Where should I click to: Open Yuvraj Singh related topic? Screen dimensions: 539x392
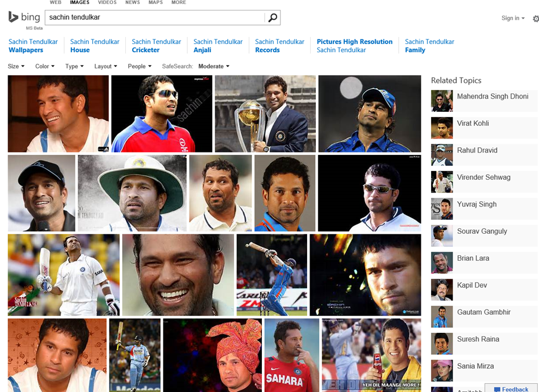click(x=484, y=209)
